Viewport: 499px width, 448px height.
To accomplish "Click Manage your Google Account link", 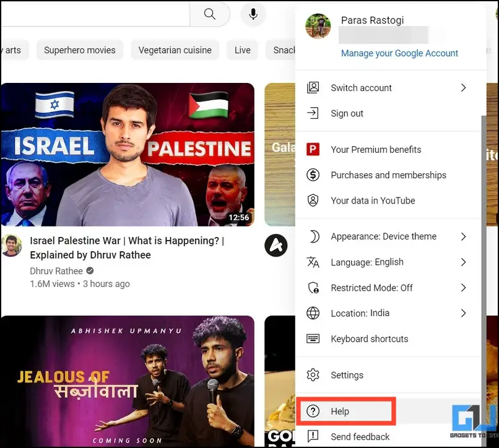I will [x=399, y=53].
